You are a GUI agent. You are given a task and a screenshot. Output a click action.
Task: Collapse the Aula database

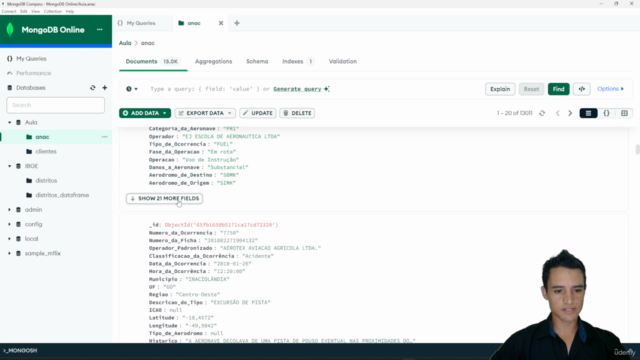click(9, 122)
